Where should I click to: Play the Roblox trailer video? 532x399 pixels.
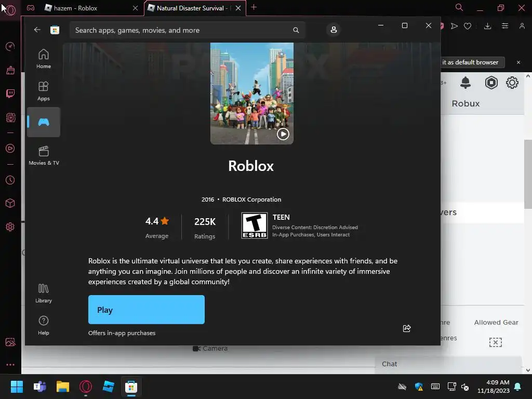(283, 134)
